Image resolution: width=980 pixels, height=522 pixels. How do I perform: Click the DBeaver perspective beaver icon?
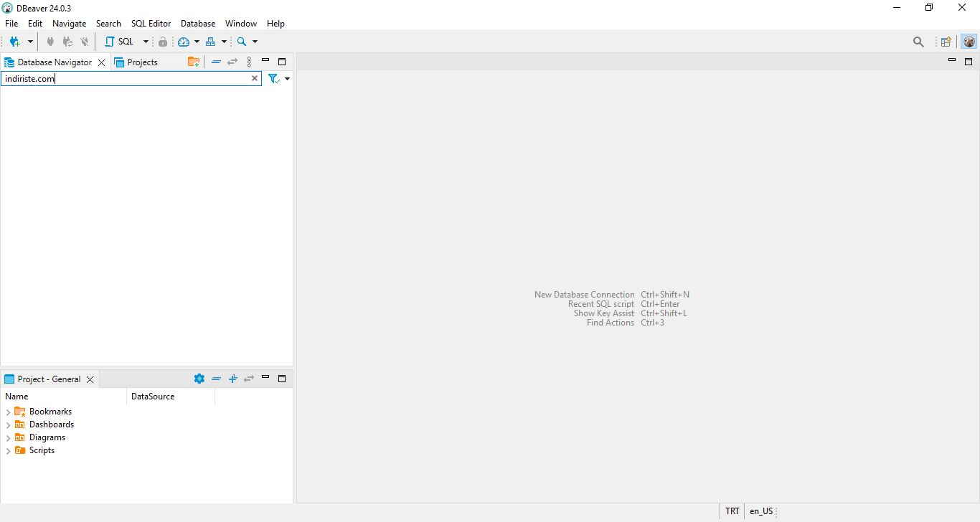pyautogui.click(x=969, y=42)
